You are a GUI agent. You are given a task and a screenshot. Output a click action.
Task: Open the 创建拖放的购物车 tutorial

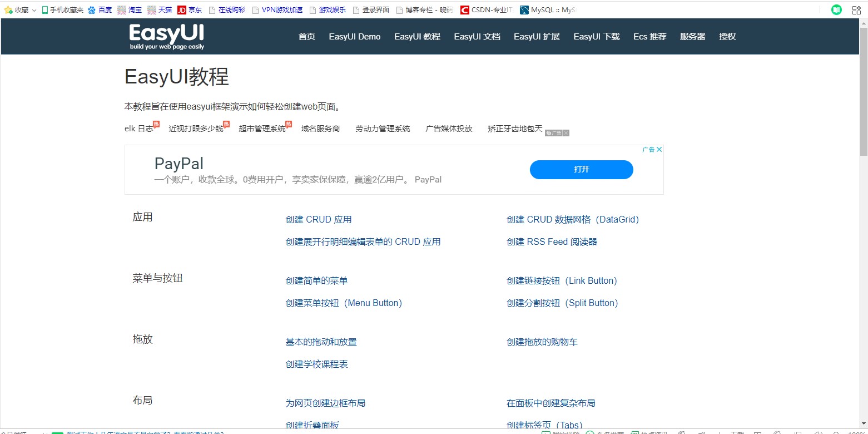[x=542, y=342]
